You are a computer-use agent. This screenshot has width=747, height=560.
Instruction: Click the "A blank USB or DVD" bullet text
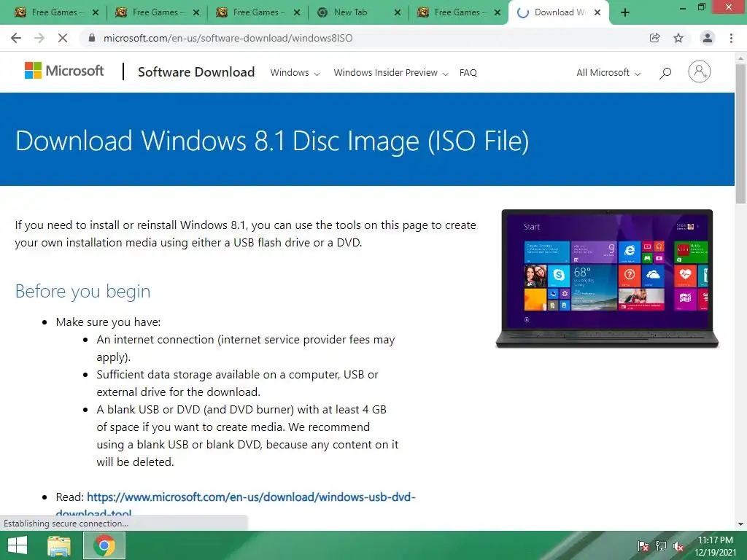point(247,436)
